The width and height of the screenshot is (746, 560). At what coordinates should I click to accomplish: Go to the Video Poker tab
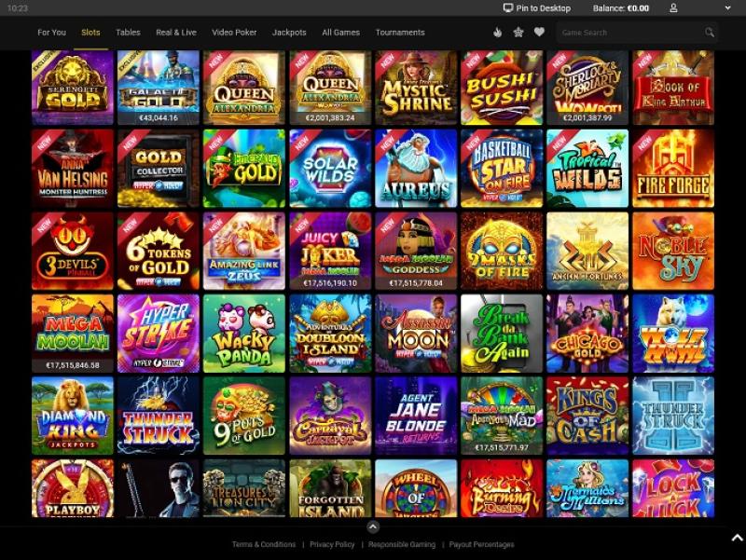tap(234, 33)
